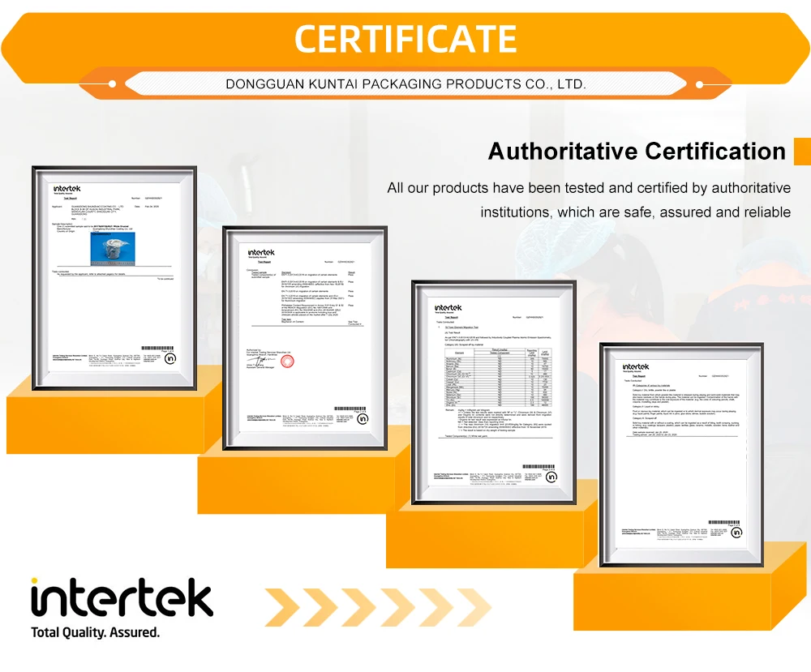This screenshot has width=811, height=672.
Task: Click the round Intertek seal on the rightmost certificate
Action: (x=736, y=533)
